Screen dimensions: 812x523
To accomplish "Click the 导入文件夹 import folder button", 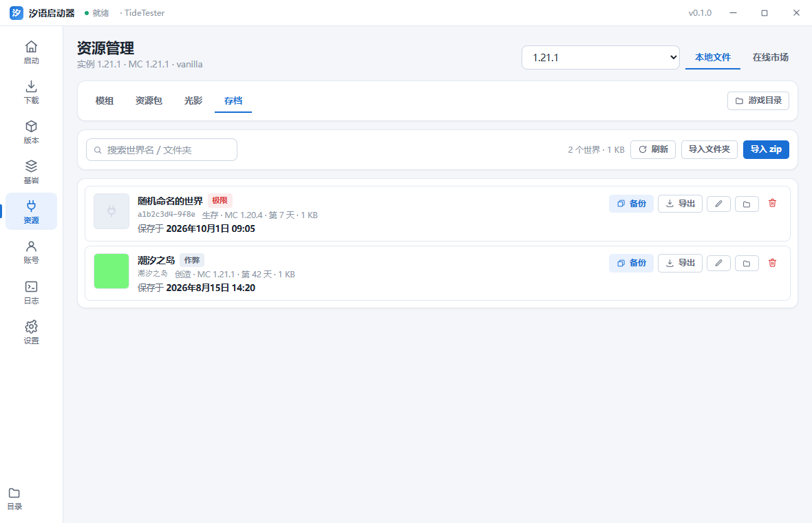I will 709,149.
